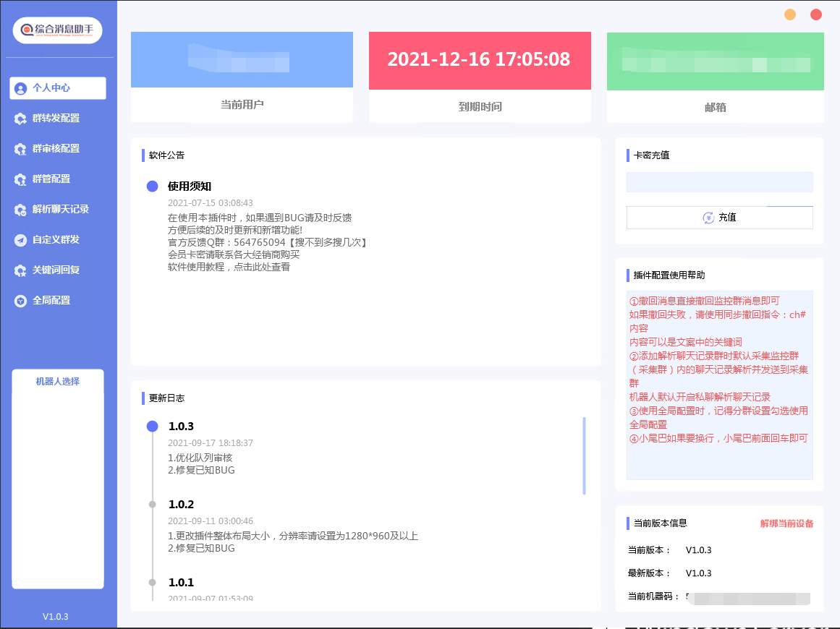Image resolution: width=840 pixels, height=629 pixels.
Task: Click the 卡密充值 input field
Action: [x=719, y=182]
